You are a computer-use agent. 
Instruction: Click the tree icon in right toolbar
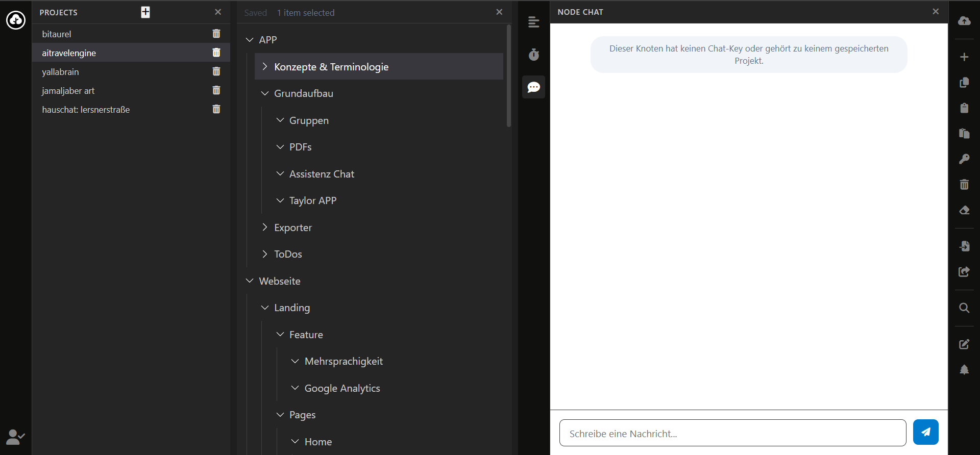pos(964,370)
